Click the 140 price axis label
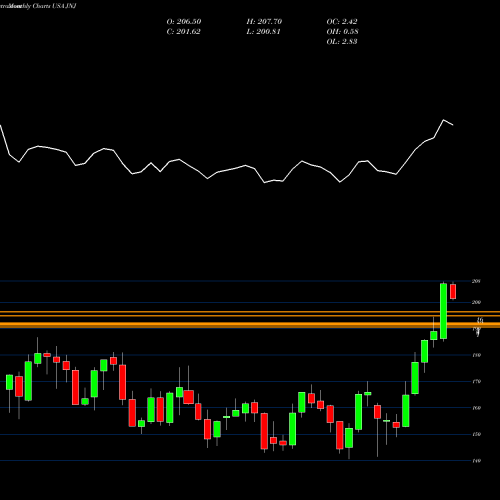The image size is (500, 500). point(476,461)
